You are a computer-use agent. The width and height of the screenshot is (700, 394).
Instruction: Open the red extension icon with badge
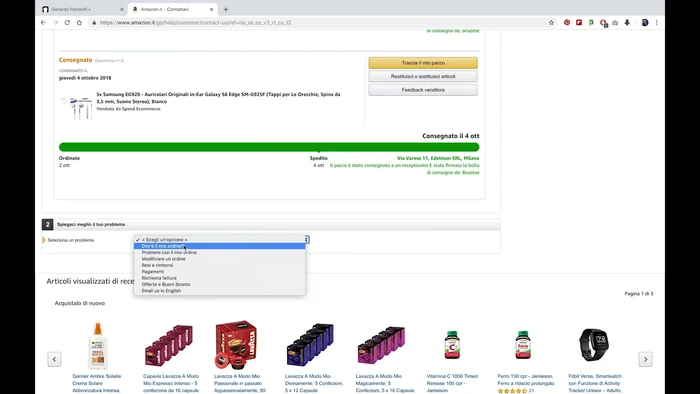(604, 23)
